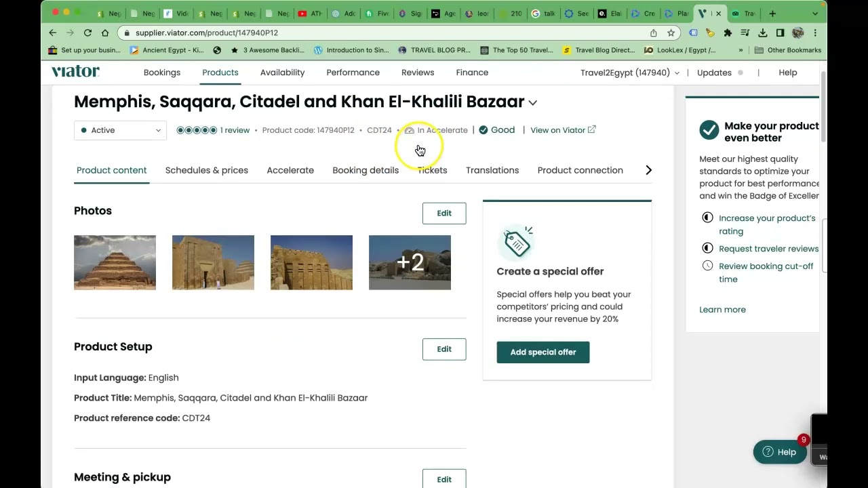Image resolution: width=868 pixels, height=488 pixels.
Task: Edit Meeting & pickup section
Action: (444, 479)
